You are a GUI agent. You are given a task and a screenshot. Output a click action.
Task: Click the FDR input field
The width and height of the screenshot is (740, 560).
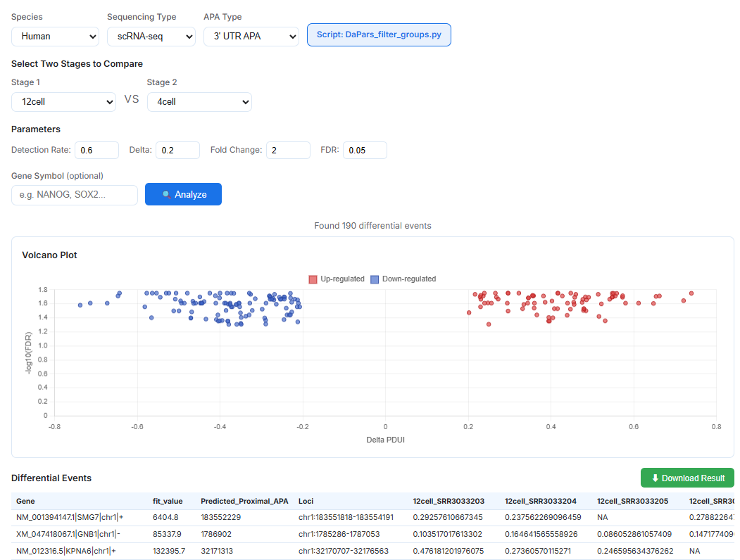tap(365, 151)
